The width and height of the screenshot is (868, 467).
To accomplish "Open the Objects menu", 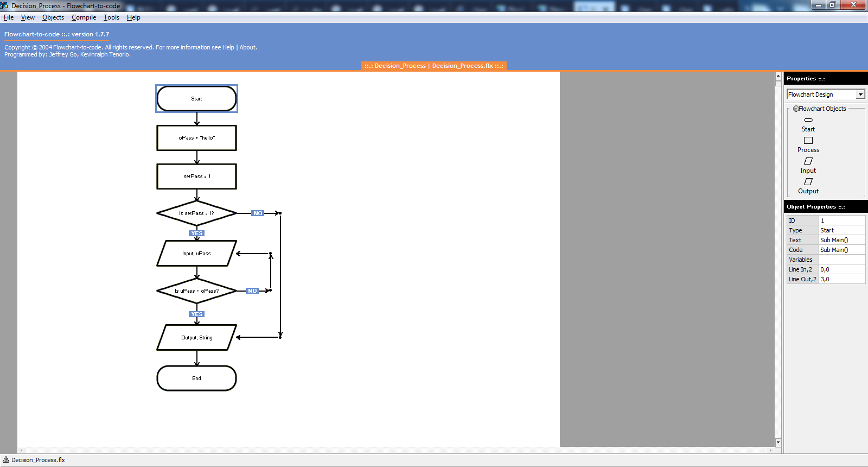I will (x=53, y=17).
